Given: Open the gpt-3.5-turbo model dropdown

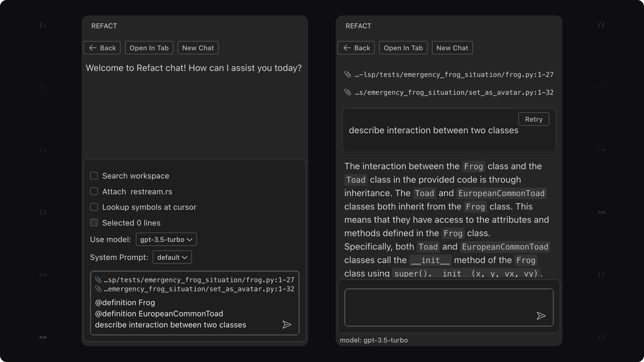Looking at the screenshot, I should pyautogui.click(x=166, y=239).
